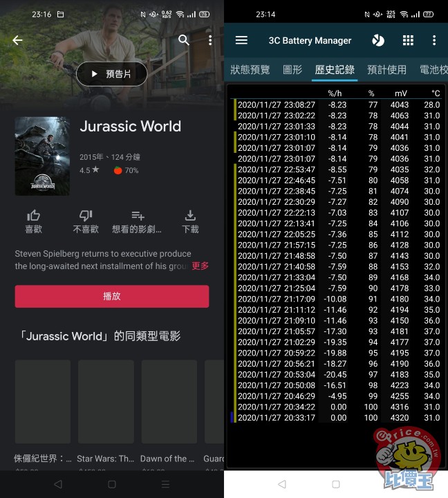
Task: Tap the back arrow on movie page
Action: pos(18,40)
